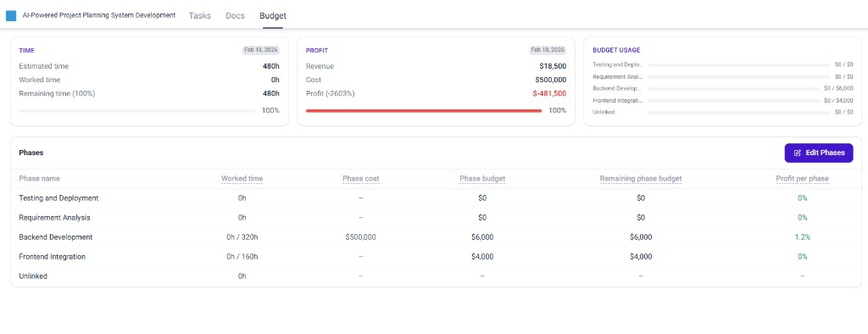
Task: Click the Estimated time 480h value
Action: (271, 66)
